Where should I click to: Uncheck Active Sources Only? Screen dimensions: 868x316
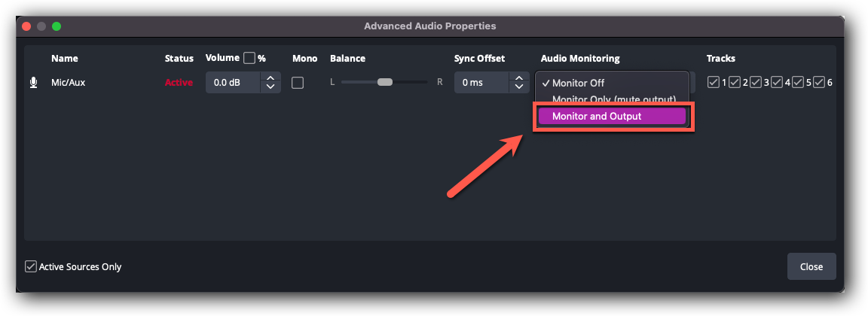(31, 266)
